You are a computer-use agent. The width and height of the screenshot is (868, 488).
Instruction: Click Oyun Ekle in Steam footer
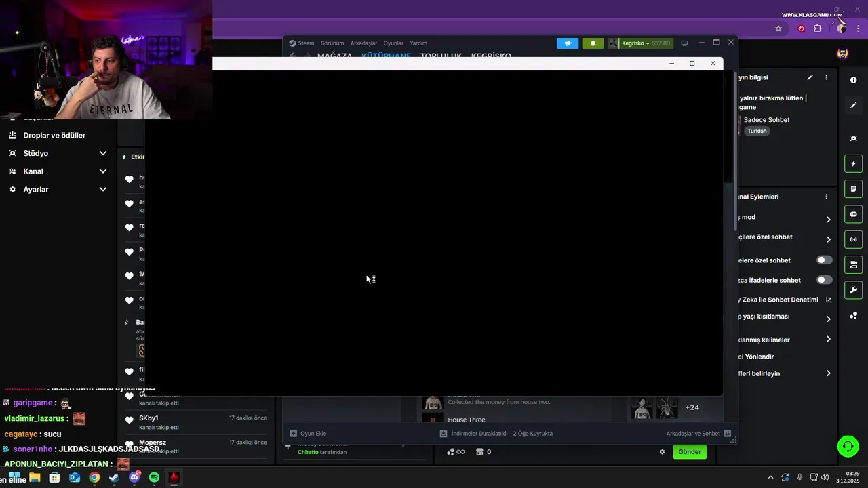(x=309, y=434)
